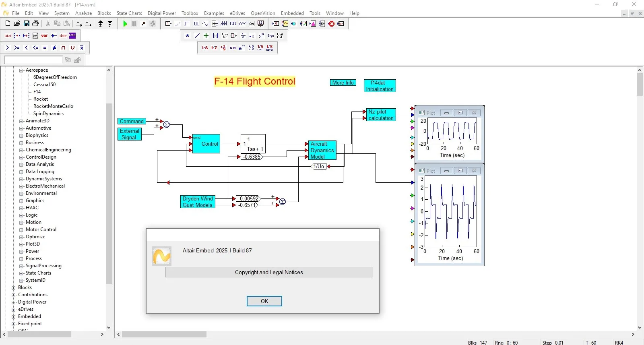The height and width of the screenshot is (345, 644).
Task: Click the on/off button block icon
Action: click(x=252, y=24)
